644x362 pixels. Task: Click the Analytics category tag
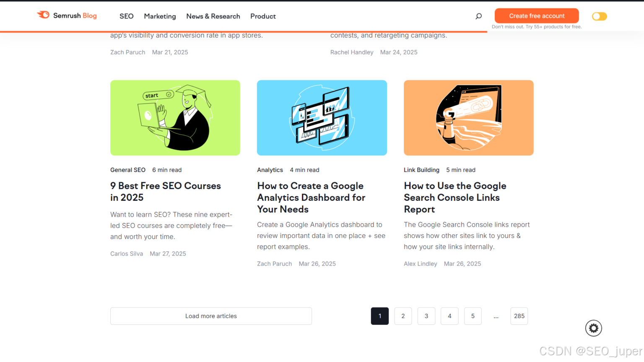270,170
